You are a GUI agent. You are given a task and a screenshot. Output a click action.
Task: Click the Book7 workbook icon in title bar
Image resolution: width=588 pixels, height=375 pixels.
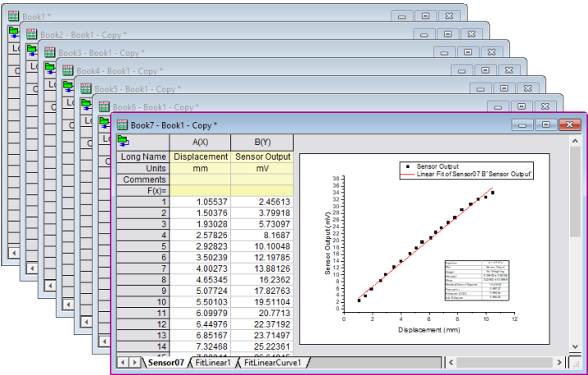point(124,125)
